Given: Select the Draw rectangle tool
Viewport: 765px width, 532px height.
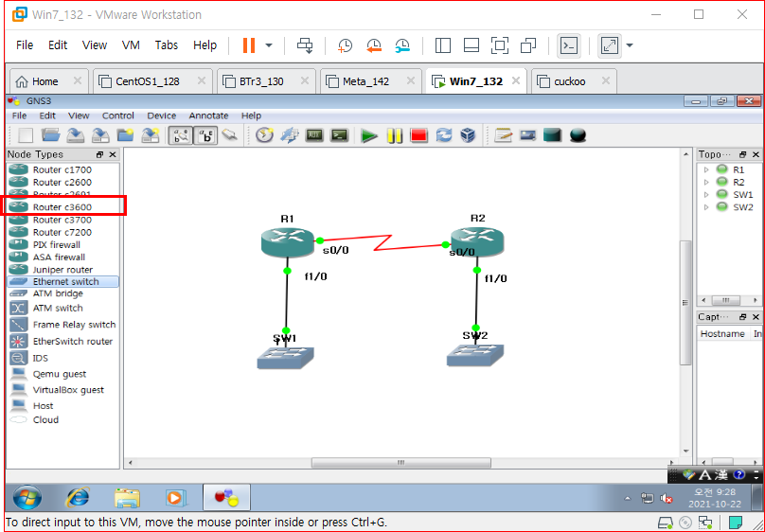Looking at the screenshot, I should (552, 135).
